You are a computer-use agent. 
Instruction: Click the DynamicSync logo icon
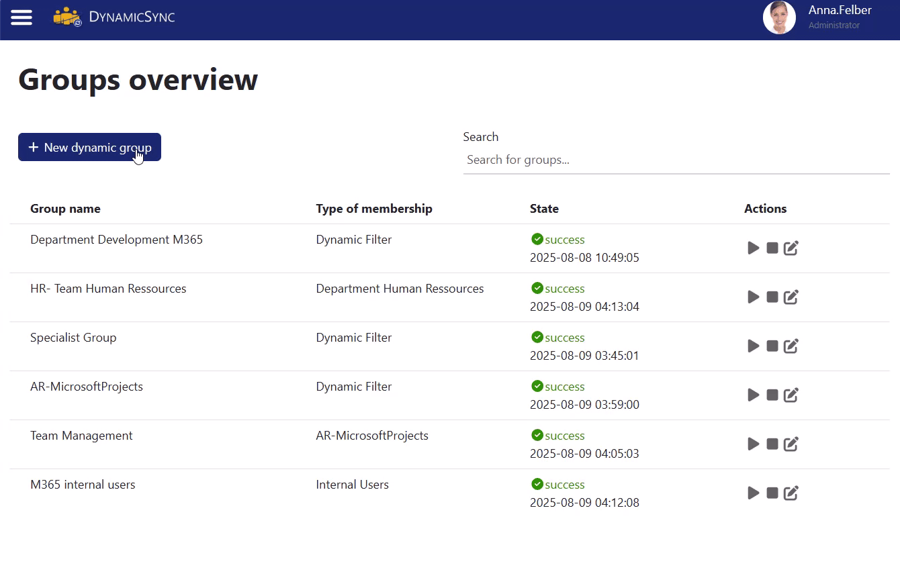(66, 17)
